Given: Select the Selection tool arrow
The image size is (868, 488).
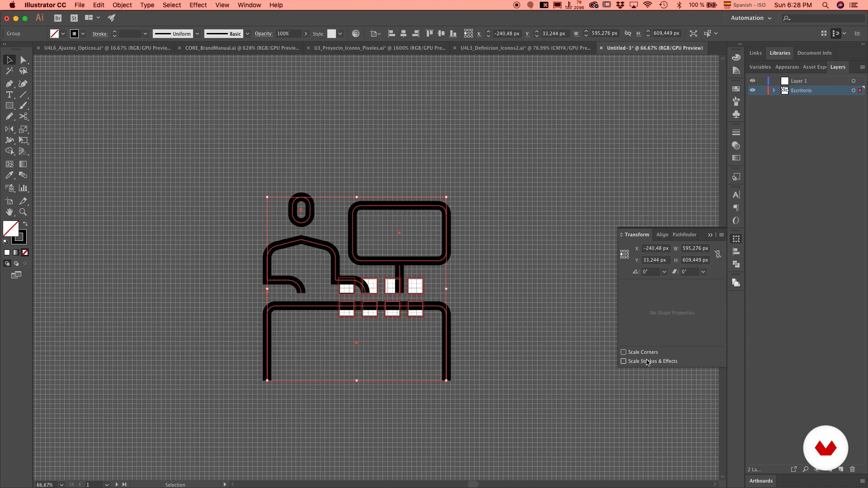Looking at the screenshot, I should point(9,60).
